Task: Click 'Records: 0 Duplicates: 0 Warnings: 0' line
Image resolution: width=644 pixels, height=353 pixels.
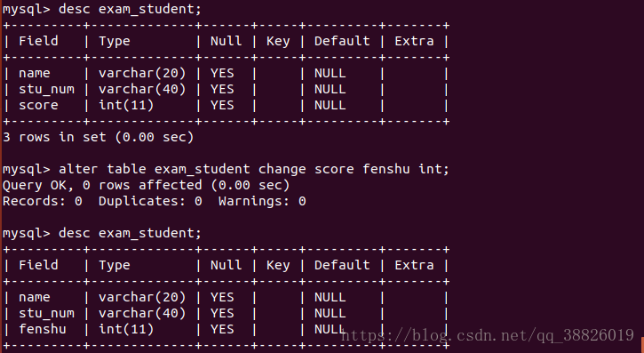Action: click(154, 201)
